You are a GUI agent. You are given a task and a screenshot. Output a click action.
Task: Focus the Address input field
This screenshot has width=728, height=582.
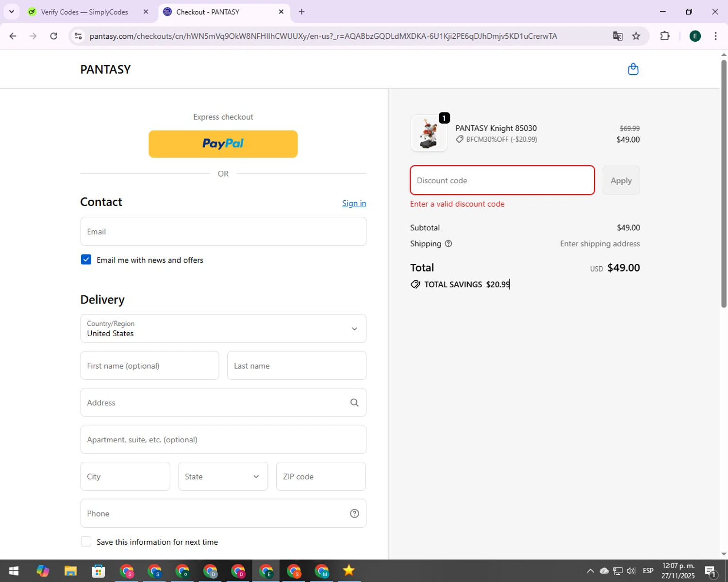click(223, 403)
